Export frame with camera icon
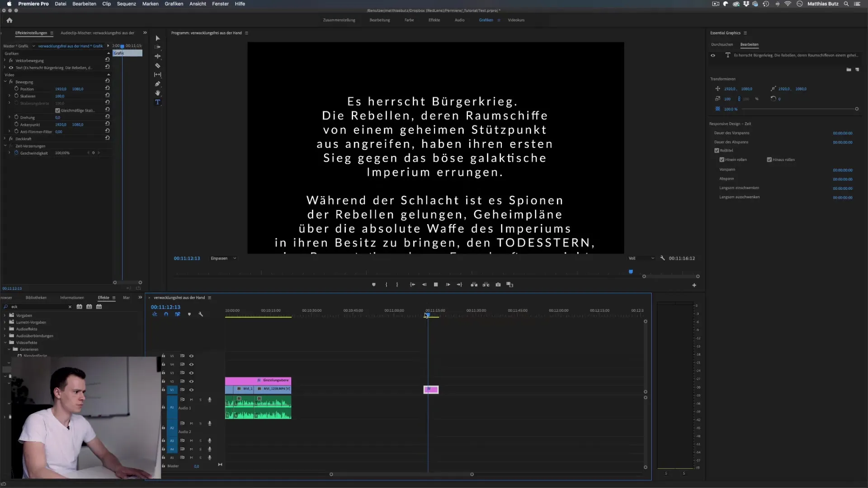 click(x=498, y=285)
